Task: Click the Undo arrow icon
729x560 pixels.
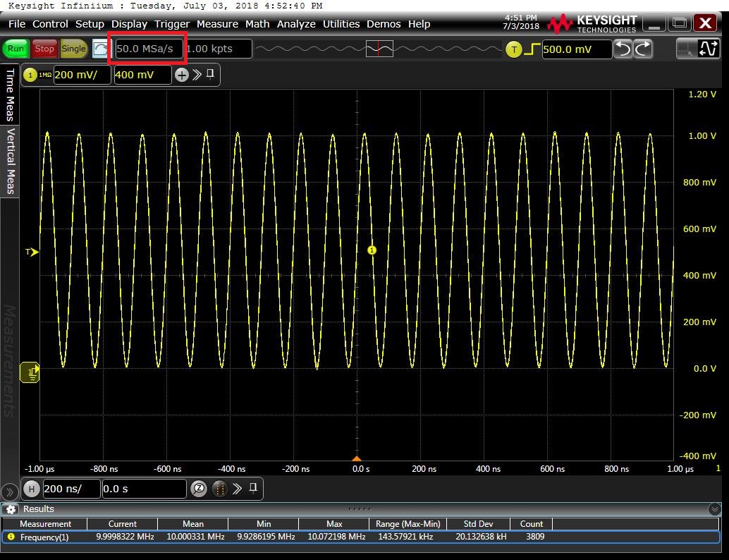Action: pos(623,49)
